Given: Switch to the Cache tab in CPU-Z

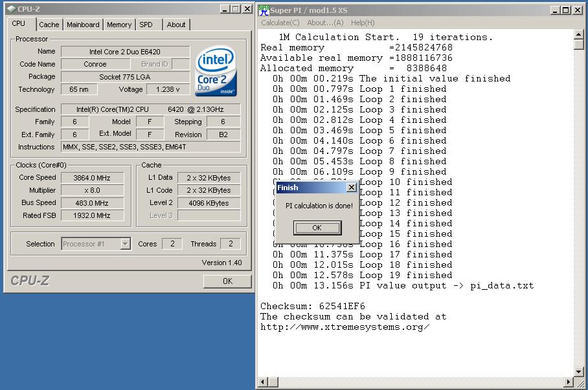Looking at the screenshot, I should pos(49,25).
